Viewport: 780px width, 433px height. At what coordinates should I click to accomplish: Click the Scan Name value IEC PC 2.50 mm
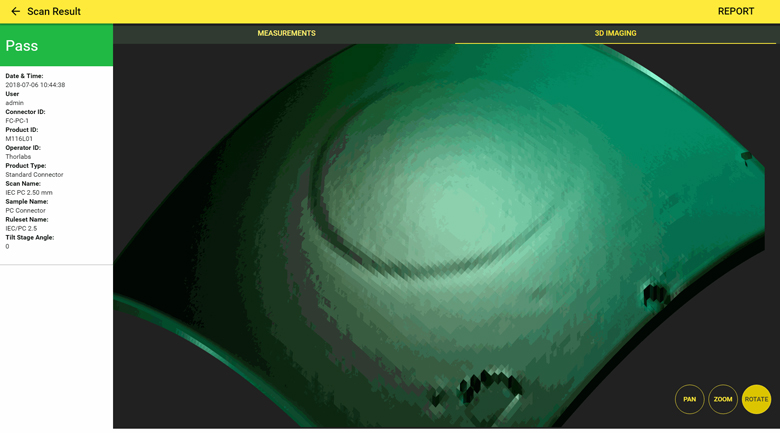(29, 193)
